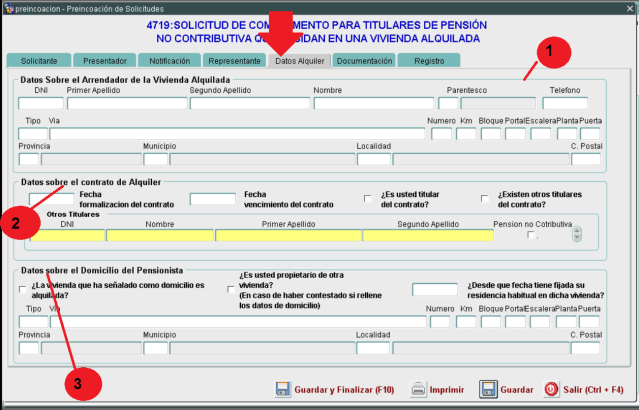Check '¿Existen otros titulares del contrato?'

pyautogui.click(x=485, y=198)
